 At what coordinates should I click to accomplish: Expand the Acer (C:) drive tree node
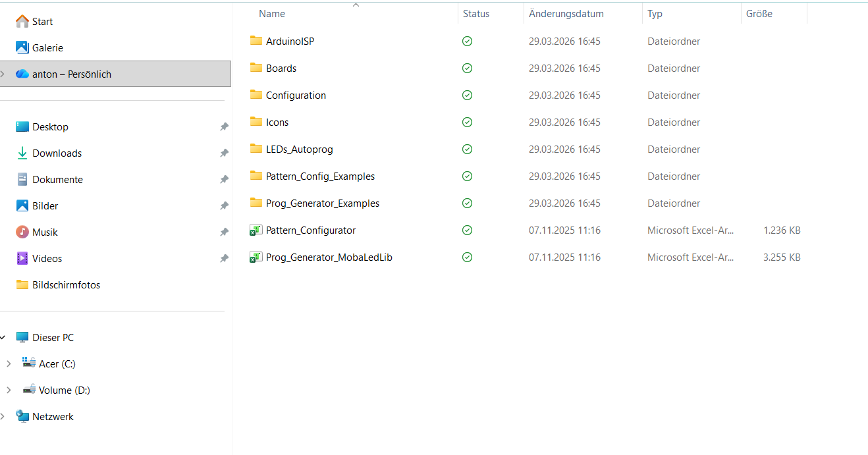click(8, 364)
